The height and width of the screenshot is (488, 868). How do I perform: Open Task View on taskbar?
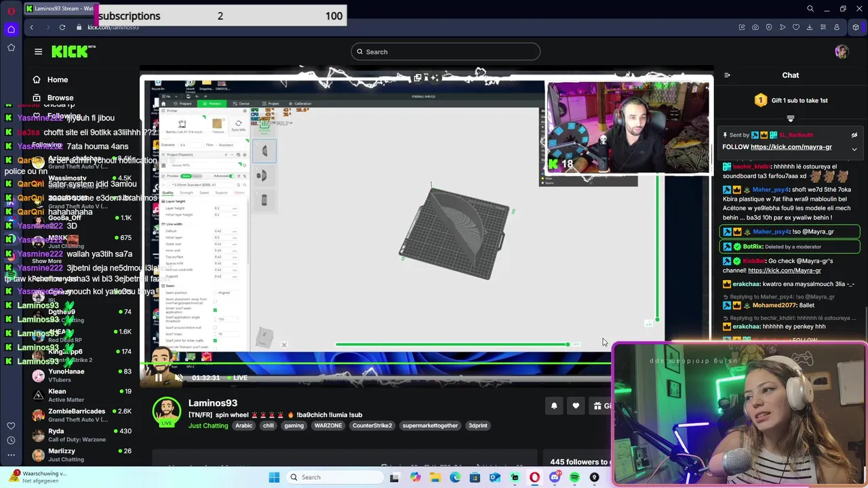point(395,477)
